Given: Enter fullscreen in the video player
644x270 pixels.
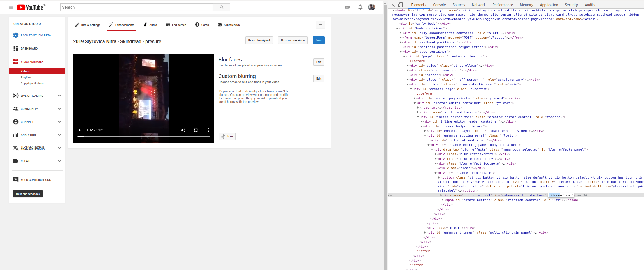Looking at the screenshot, I should tap(196, 130).
